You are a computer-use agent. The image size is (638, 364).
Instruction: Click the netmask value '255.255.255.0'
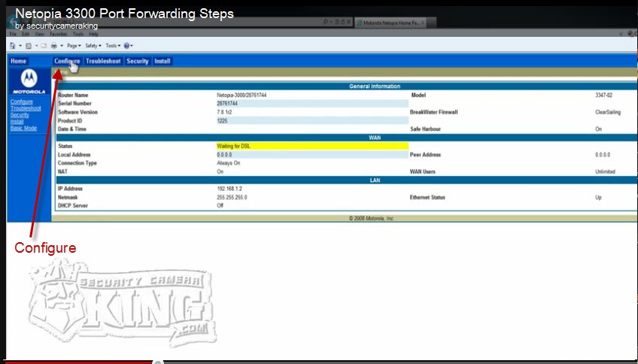pos(232,197)
